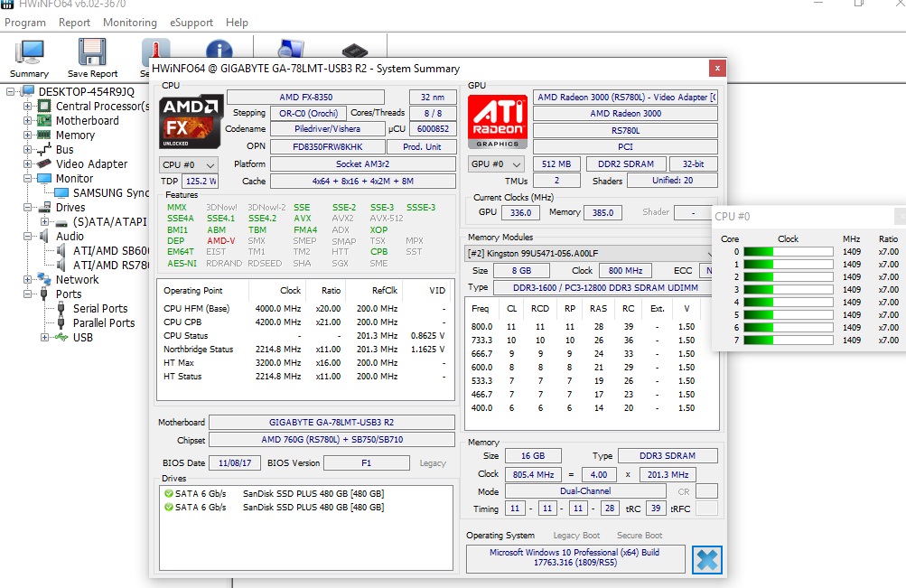
Task: Click Core 0 clock bar in CPU #0 panel
Action: click(x=789, y=252)
